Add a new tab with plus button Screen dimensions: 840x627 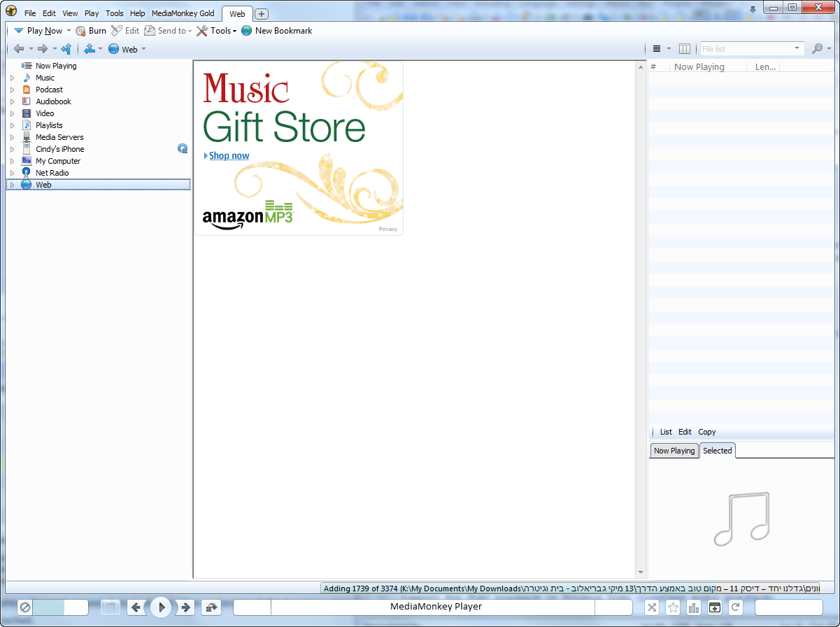(261, 14)
